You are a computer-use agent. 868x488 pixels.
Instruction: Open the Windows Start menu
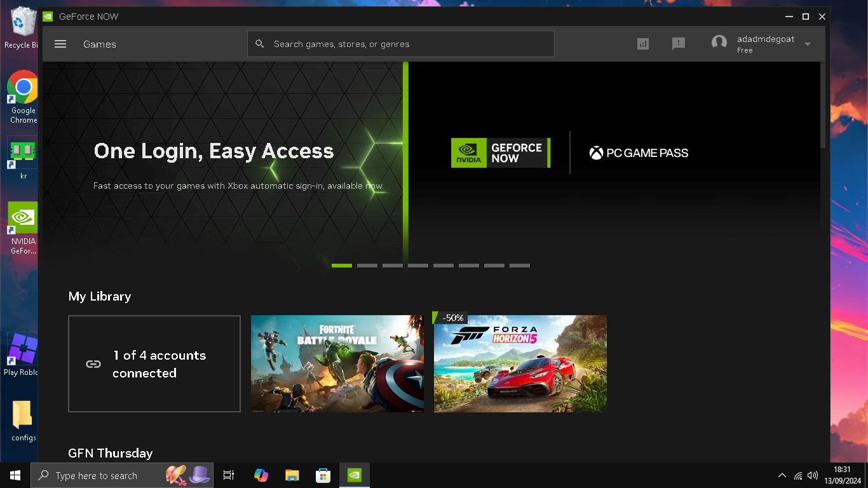[x=15, y=475]
